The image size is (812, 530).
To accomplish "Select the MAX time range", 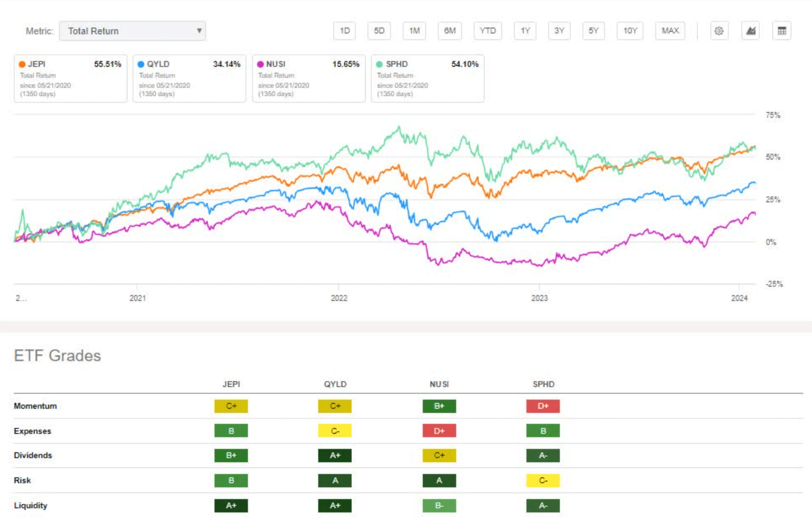I will pos(670,31).
